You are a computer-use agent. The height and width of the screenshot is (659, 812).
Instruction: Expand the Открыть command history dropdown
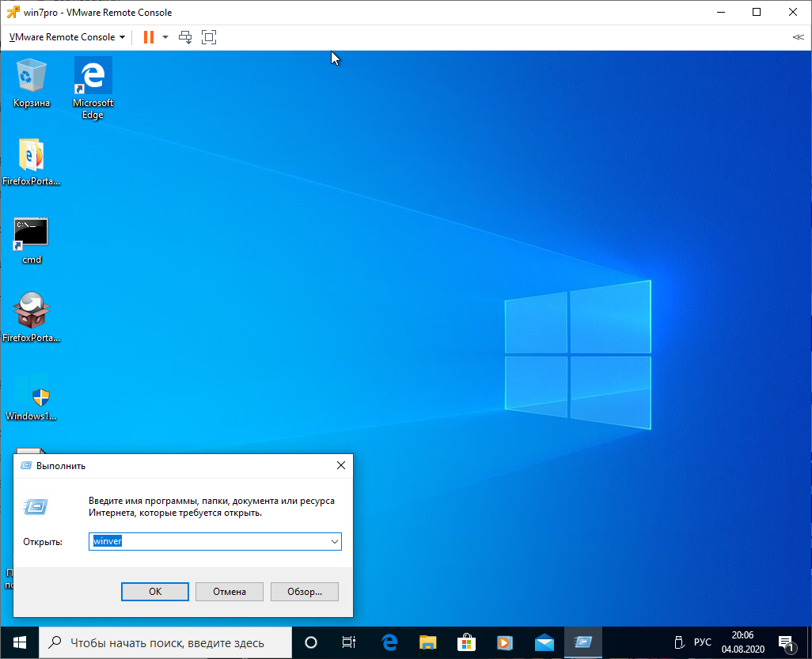tap(335, 541)
